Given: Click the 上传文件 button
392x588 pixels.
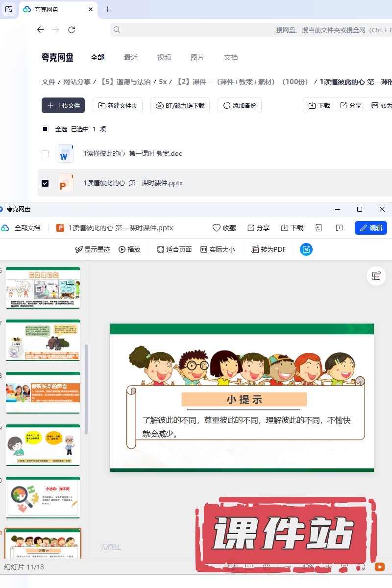Looking at the screenshot, I should tap(63, 105).
